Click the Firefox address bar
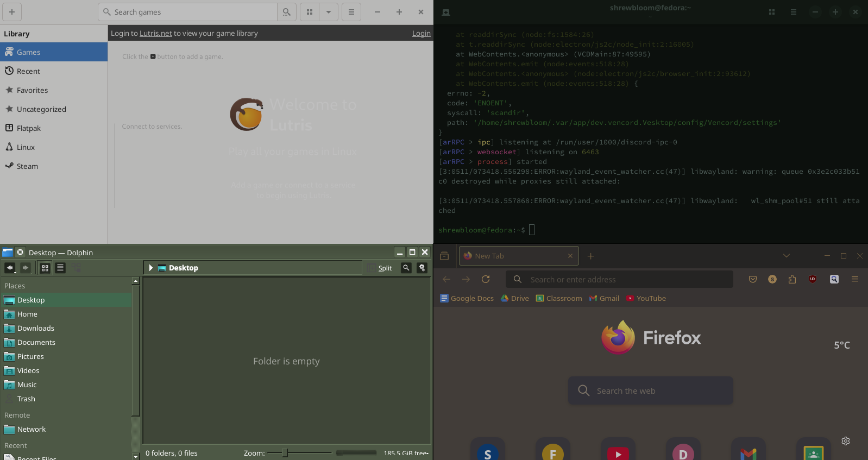 [x=619, y=279]
